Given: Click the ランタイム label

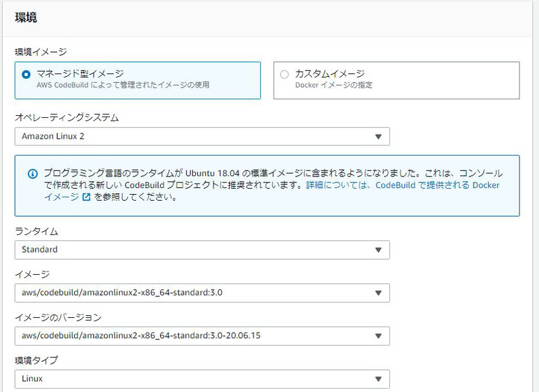Looking at the screenshot, I should point(36,232).
